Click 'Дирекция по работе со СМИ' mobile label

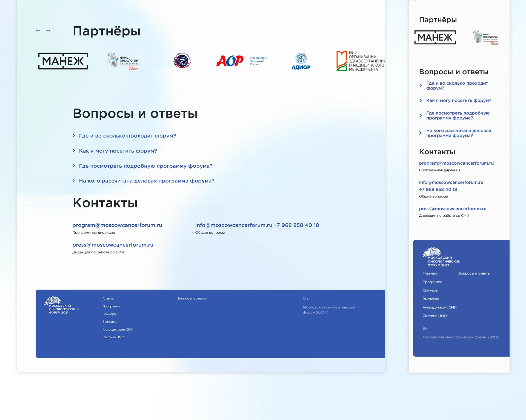444,216
